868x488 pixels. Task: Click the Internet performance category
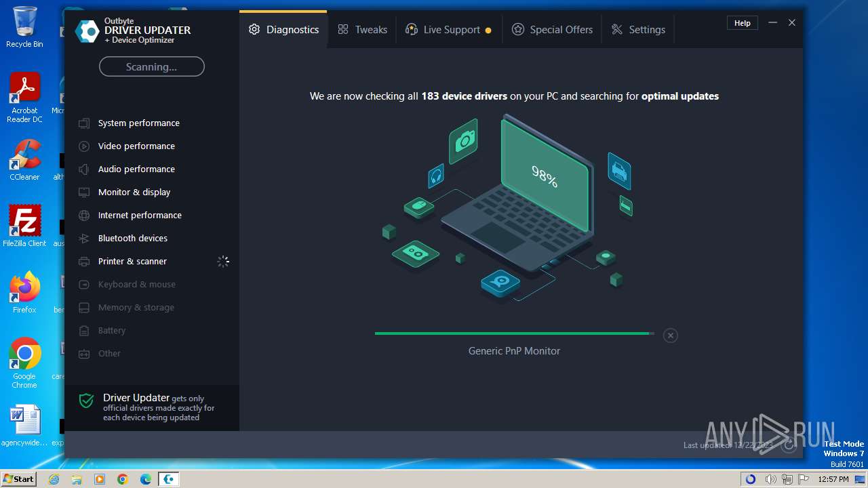tap(140, 216)
